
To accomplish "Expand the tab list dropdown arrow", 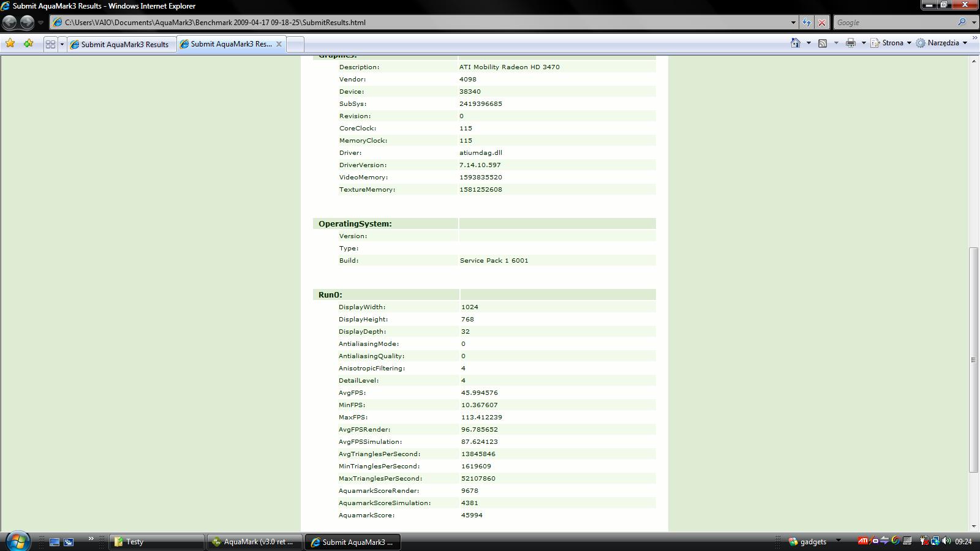I will [62, 44].
